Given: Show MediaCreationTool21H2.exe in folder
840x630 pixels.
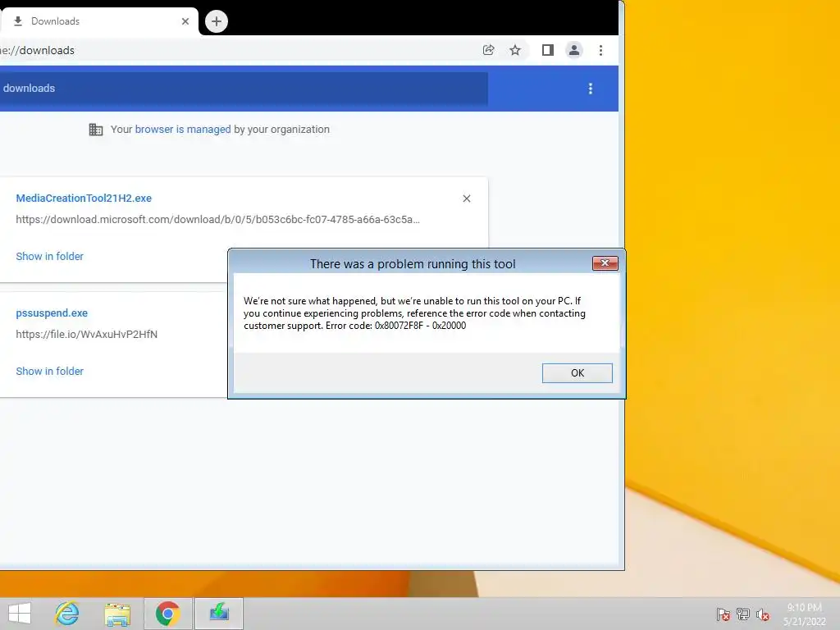Looking at the screenshot, I should (49, 256).
